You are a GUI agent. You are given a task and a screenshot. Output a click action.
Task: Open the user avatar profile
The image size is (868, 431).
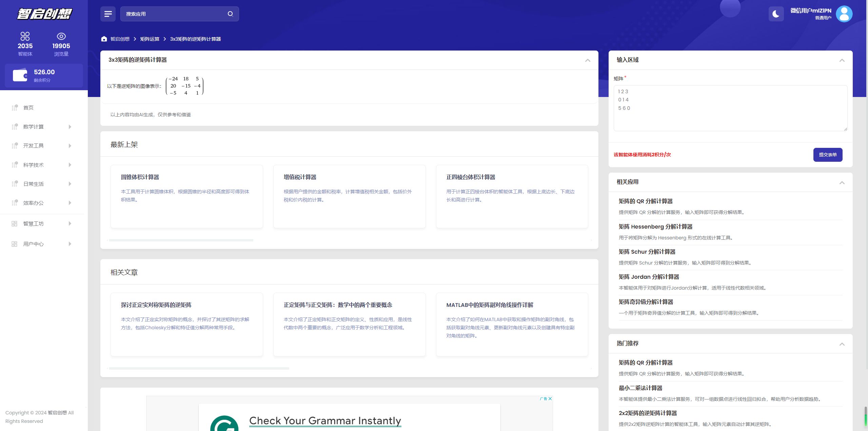[x=844, y=14]
